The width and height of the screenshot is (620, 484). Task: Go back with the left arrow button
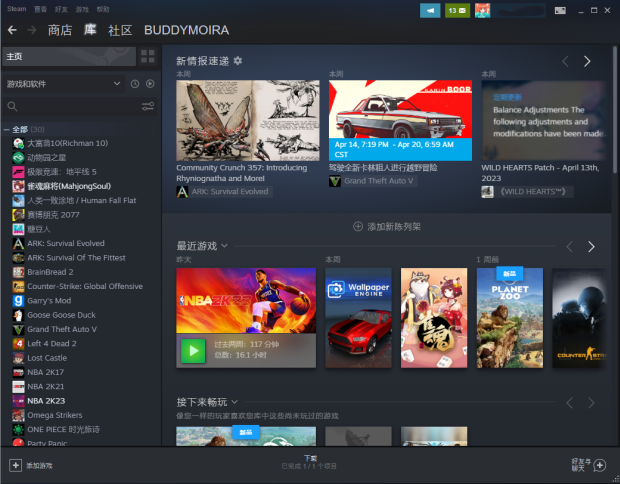click(x=12, y=30)
